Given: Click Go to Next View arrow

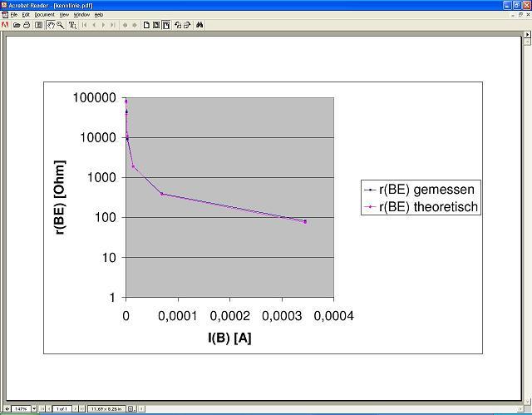Looking at the screenshot, I should (x=135, y=25).
